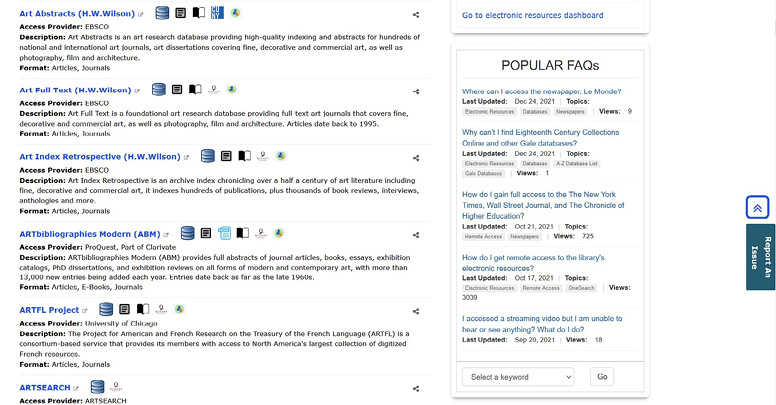Click the round globe icon beside ARTFL Project
Viewport: 776px width, 405px height.
coord(178,310)
